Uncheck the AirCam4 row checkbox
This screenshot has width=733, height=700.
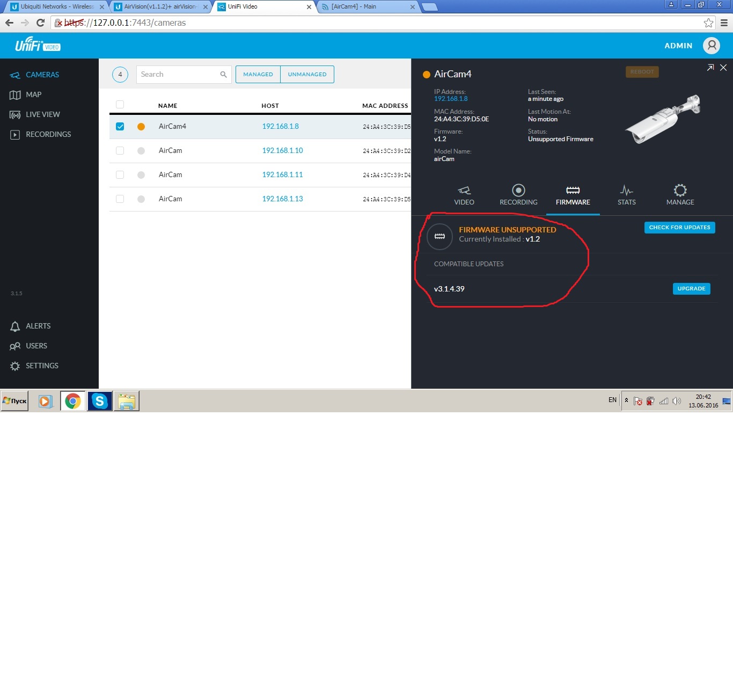[x=120, y=127]
